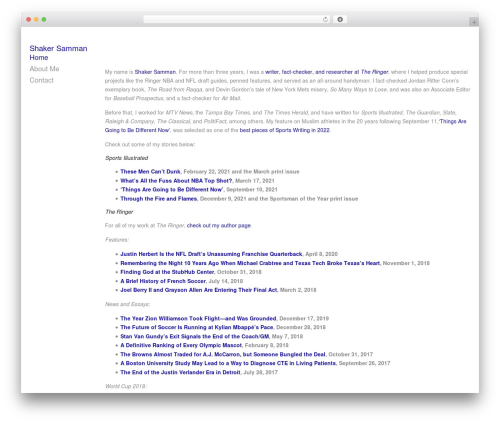Click the circular button right of address bar
This screenshot has width=500, height=423.
(340, 20)
